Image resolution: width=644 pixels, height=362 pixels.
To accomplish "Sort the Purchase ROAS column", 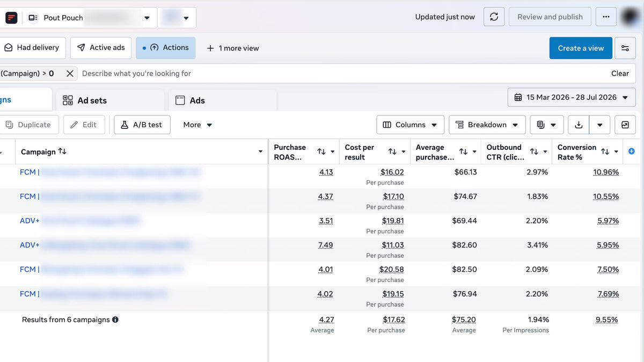I will [321, 152].
